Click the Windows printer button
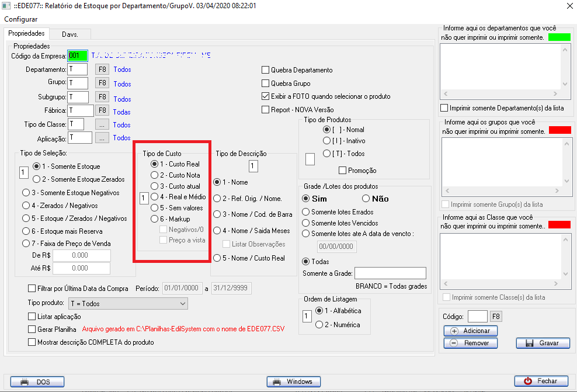The image size is (577, 392). click(294, 381)
